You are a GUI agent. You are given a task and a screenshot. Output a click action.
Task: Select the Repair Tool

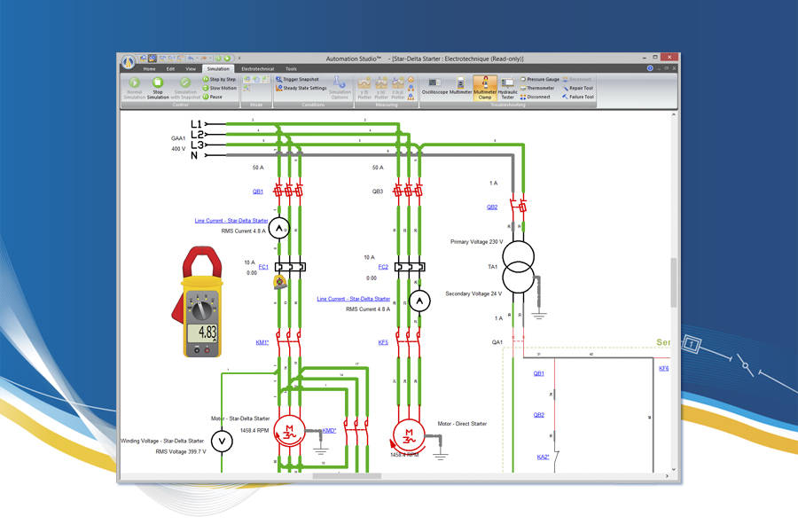click(577, 88)
